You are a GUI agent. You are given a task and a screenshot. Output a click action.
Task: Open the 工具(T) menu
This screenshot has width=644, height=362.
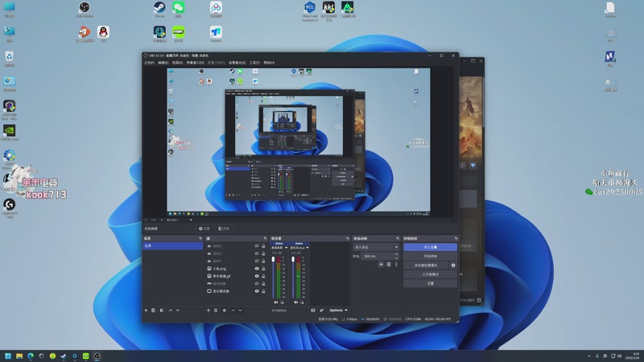point(254,62)
